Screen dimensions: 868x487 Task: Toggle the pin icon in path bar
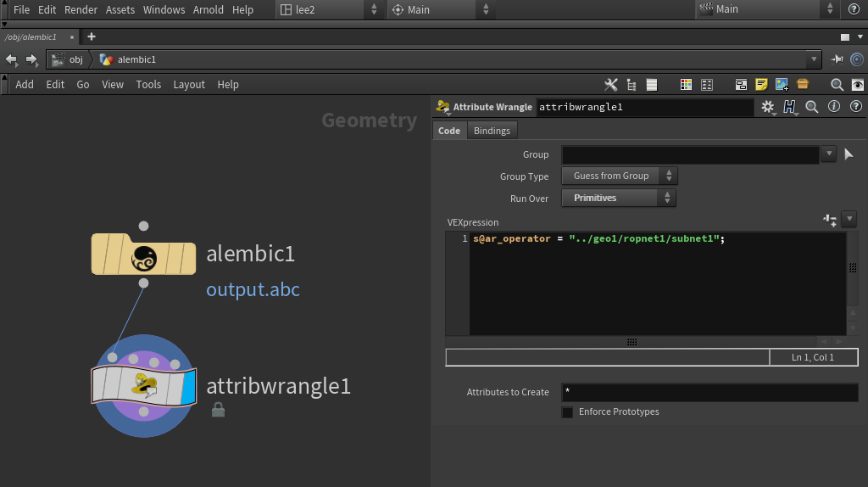(837, 59)
